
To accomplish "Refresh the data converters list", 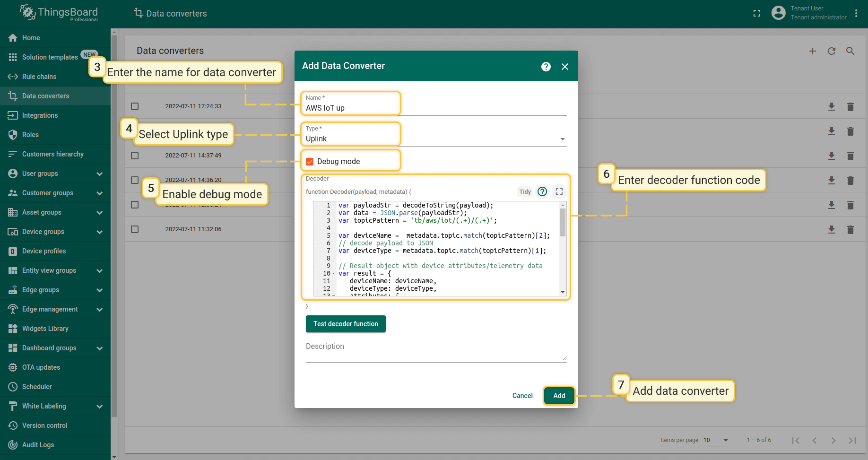I will tap(831, 51).
